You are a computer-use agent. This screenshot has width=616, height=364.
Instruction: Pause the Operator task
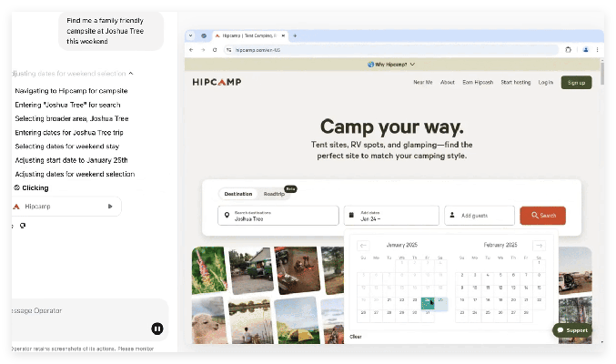click(157, 329)
